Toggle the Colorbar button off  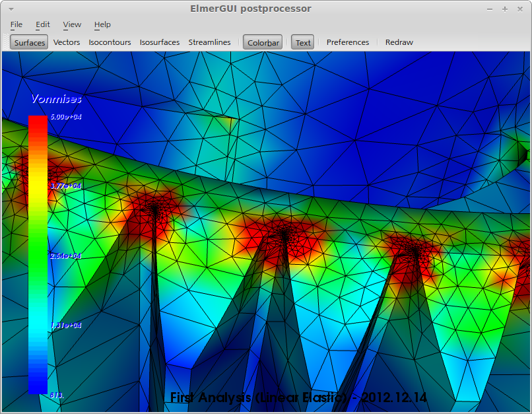tap(263, 42)
